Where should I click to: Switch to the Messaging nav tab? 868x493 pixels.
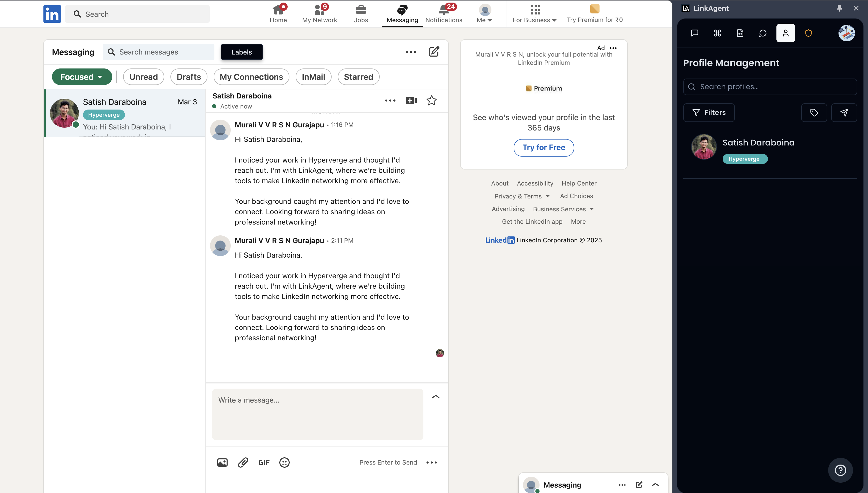tap(402, 13)
